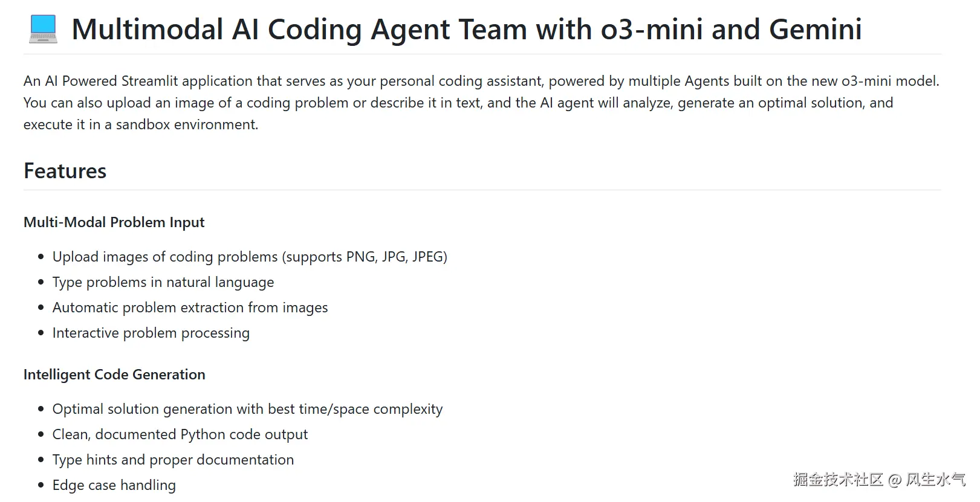Click "Automatic problem extraction from images" item
The image size is (980, 502).
pyautogui.click(x=190, y=307)
